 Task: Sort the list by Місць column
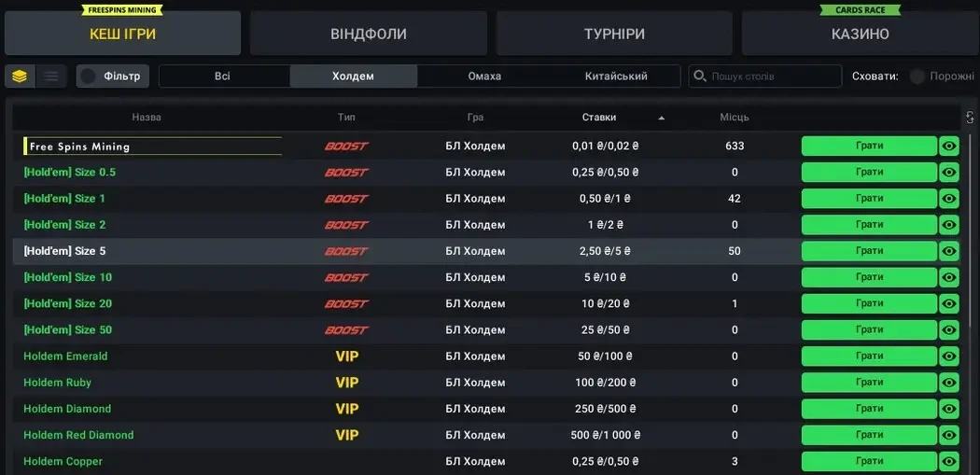point(734,118)
